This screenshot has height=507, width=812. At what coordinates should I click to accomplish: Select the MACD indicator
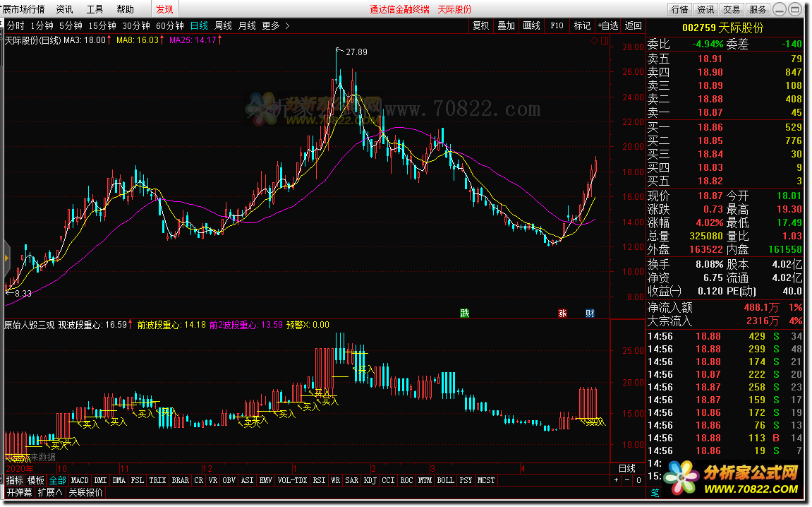click(x=80, y=481)
